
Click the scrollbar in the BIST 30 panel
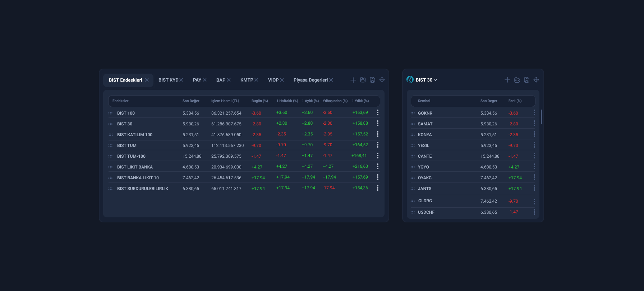pos(542,117)
